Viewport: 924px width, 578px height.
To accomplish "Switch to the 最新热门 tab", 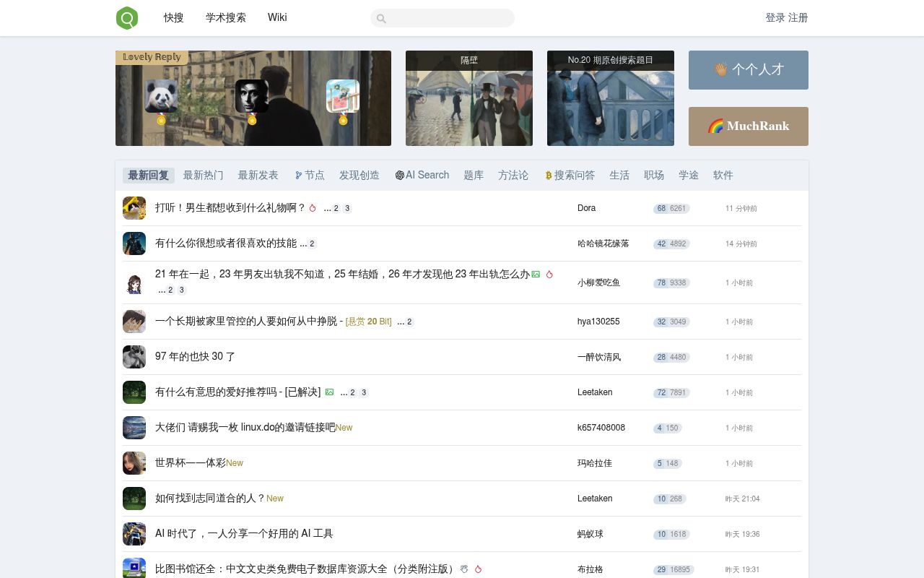I will (204, 176).
